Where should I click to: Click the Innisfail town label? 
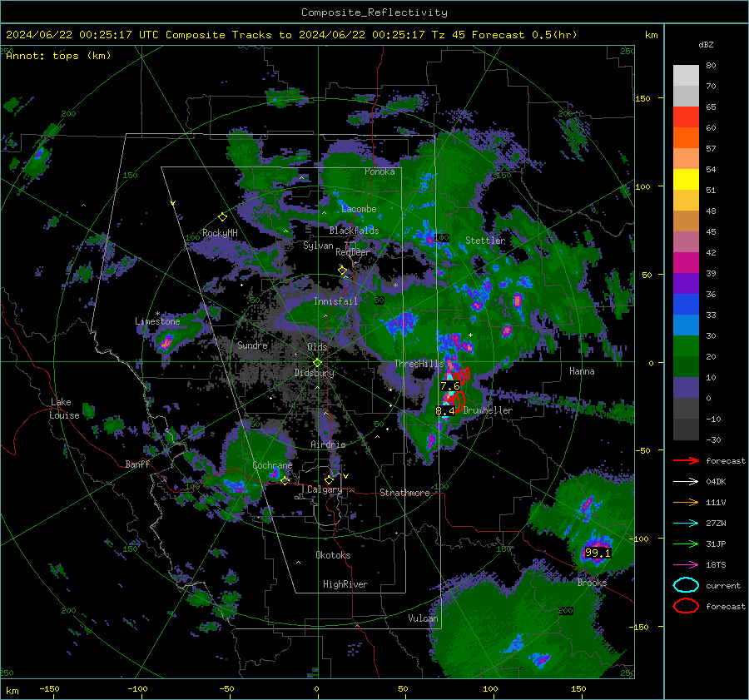(336, 301)
